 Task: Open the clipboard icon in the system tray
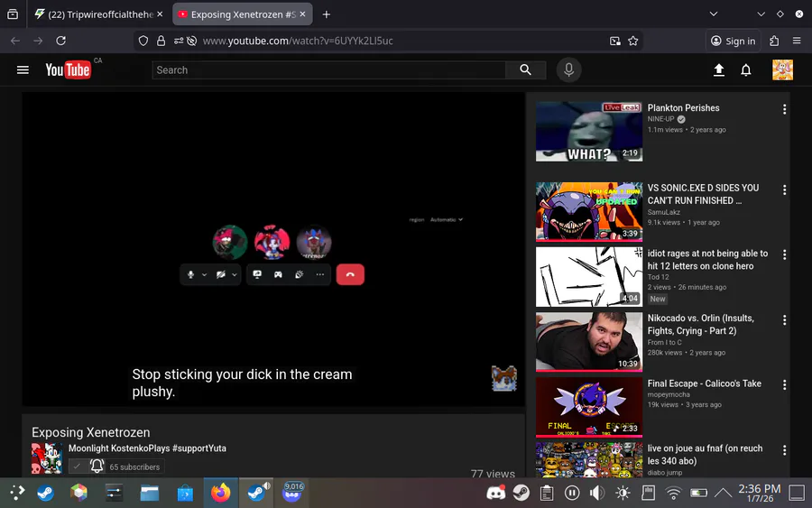(547, 493)
